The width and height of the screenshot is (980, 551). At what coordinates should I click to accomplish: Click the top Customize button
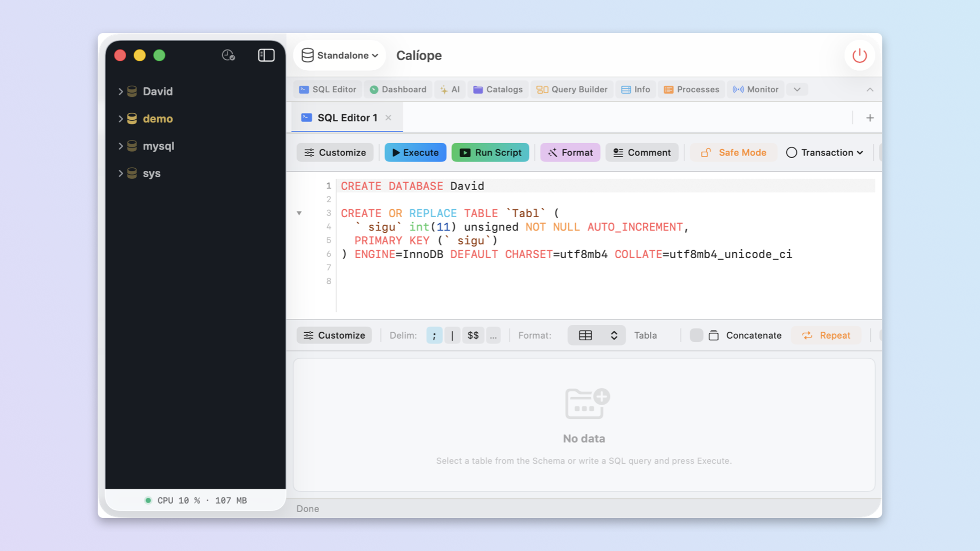click(x=335, y=153)
